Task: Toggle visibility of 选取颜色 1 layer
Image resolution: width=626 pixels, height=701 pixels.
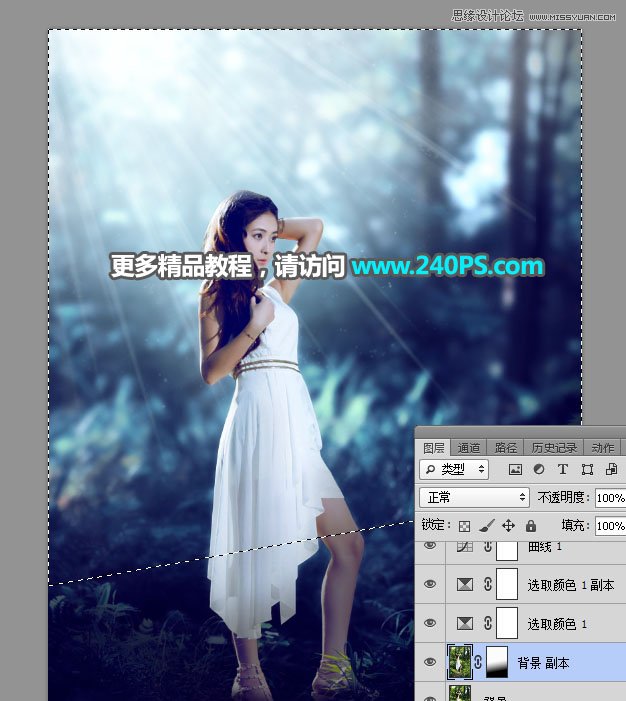Action: (430, 623)
